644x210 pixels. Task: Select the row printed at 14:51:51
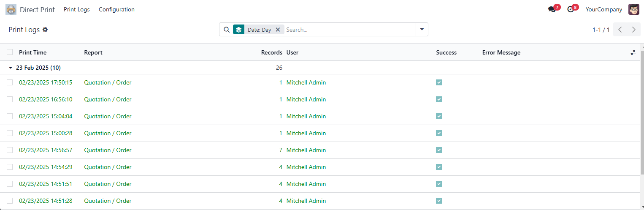point(10,184)
